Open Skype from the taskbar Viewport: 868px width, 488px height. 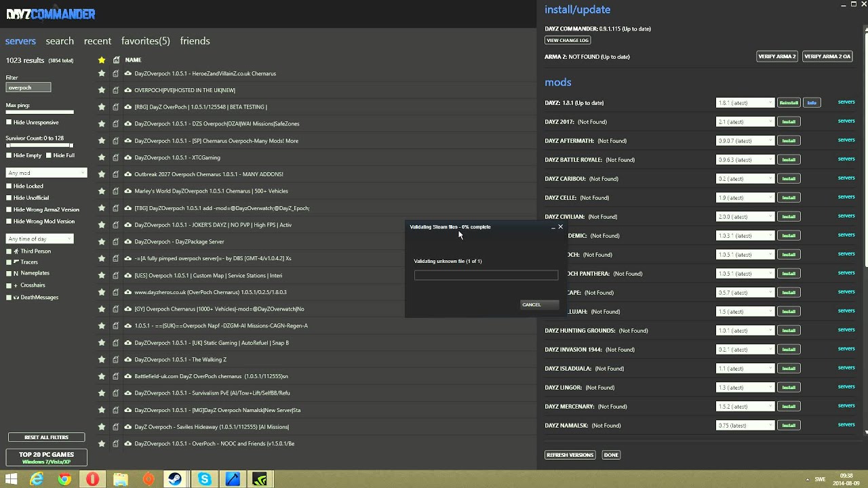pos(204,479)
